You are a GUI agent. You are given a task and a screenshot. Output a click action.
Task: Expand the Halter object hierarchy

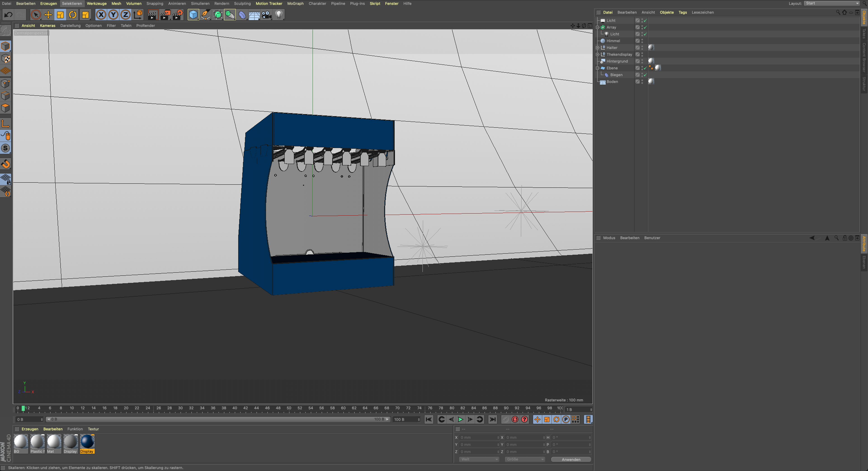click(x=597, y=48)
